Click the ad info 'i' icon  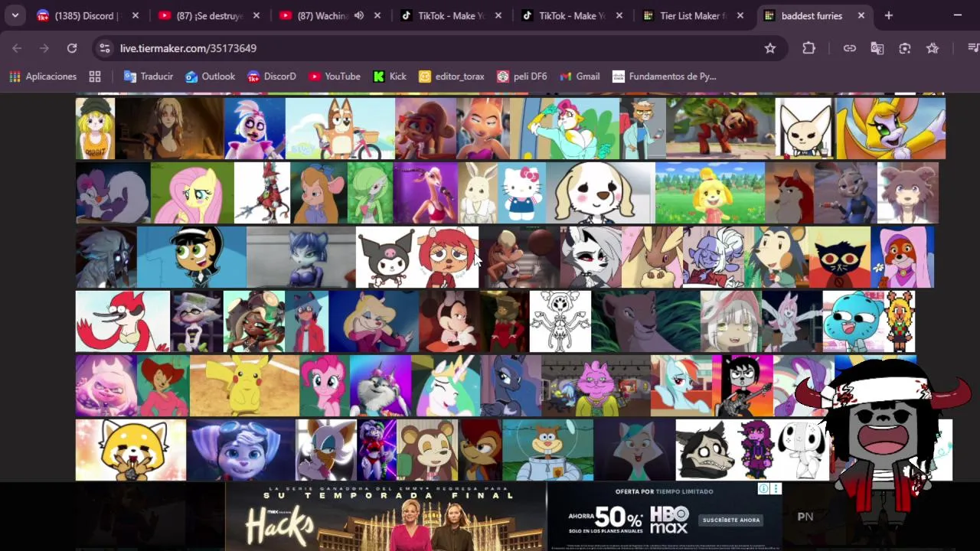[763, 489]
